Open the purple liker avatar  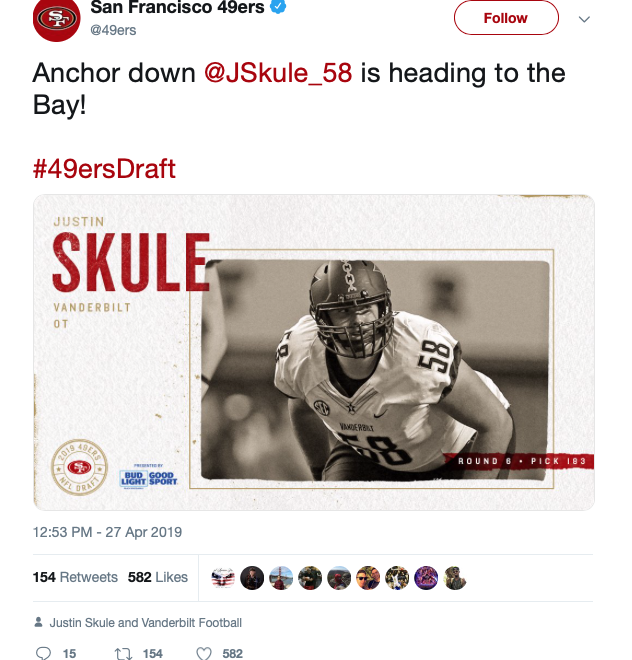(x=426, y=578)
